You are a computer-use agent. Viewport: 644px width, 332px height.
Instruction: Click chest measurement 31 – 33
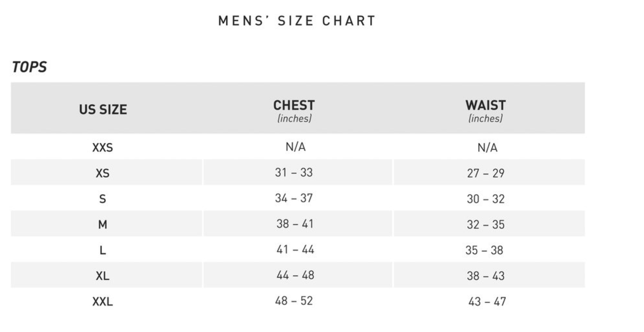[294, 173]
